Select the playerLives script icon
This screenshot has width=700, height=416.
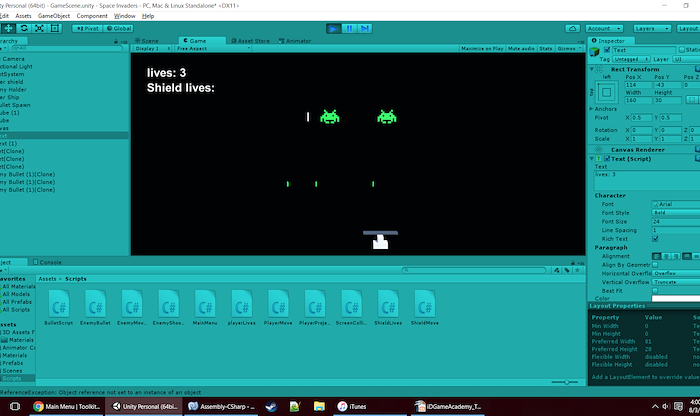click(x=242, y=304)
